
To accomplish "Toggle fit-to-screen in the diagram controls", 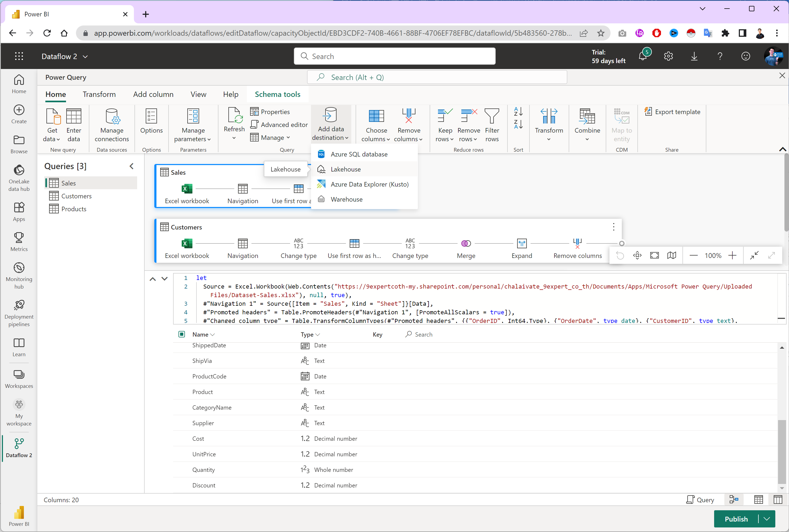I will 654,255.
